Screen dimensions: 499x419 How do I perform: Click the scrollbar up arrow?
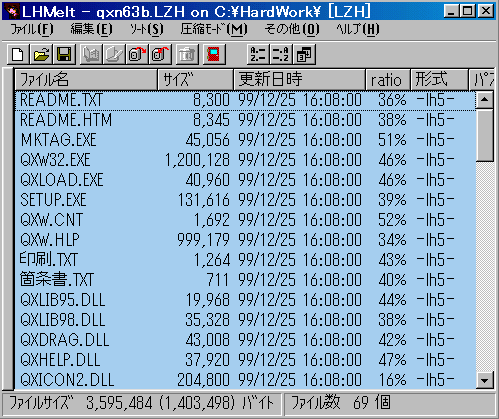click(485, 100)
